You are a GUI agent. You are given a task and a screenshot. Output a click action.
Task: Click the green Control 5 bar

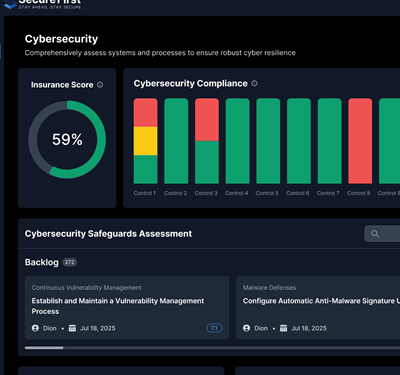click(268, 141)
